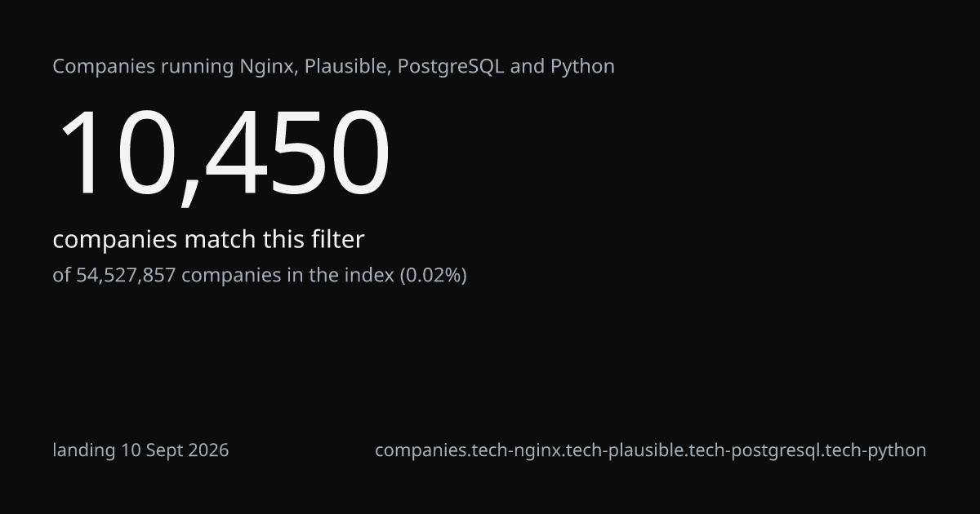Click the 'Companies running' heading text
980x514 pixels.
(143, 66)
